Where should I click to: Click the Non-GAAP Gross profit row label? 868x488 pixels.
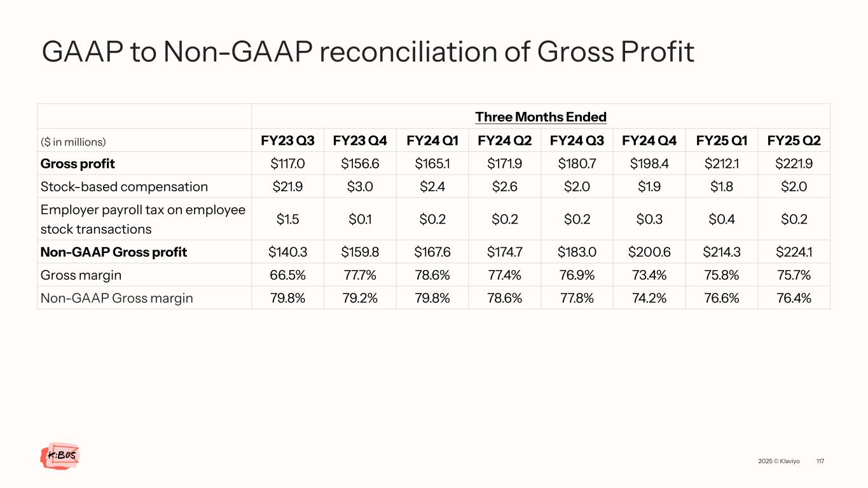point(114,252)
